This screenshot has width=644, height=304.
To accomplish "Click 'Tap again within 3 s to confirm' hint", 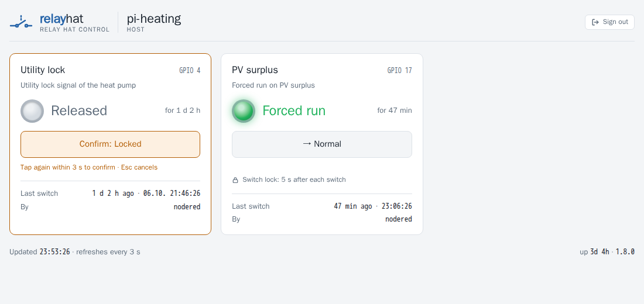I will pyautogui.click(x=68, y=167).
